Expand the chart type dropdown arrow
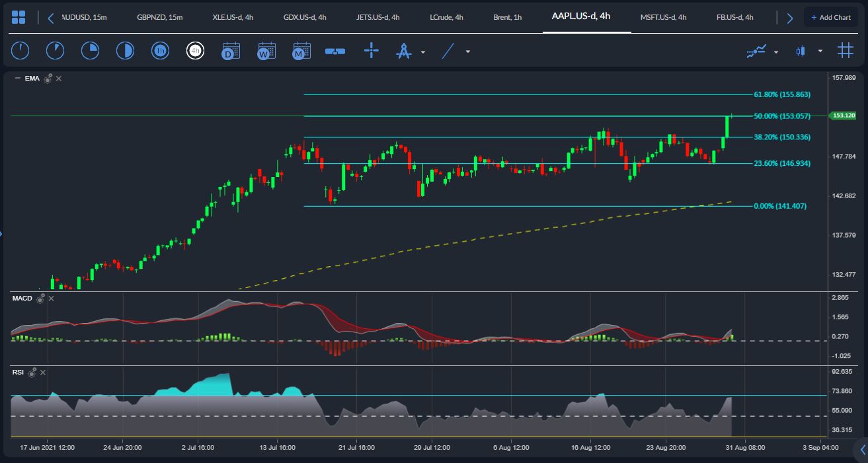868x463 pixels. [x=820, y=52]
